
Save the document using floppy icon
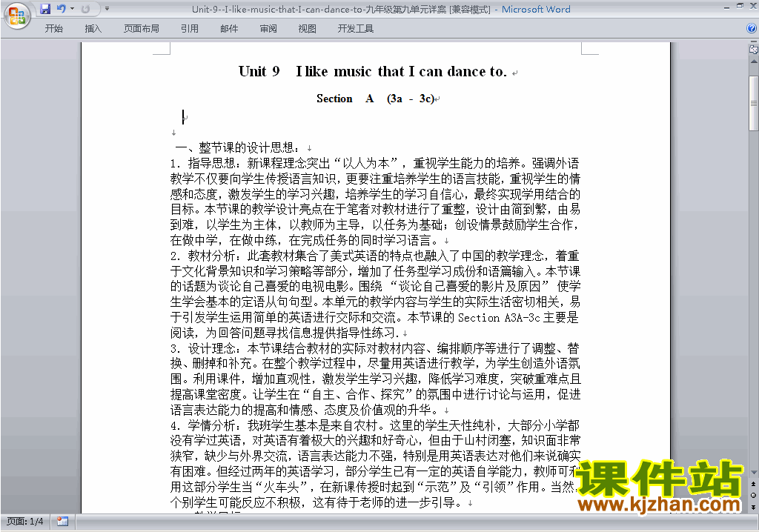45,9
